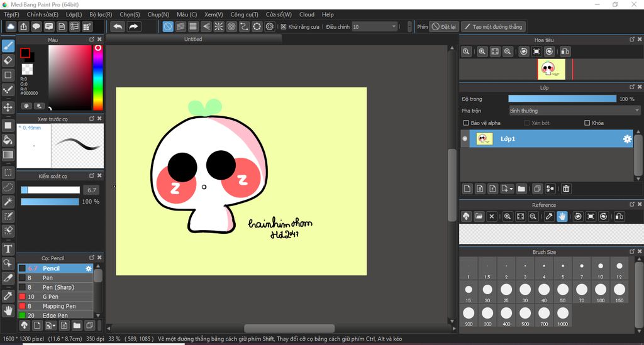Viewport: 644px width, 345px height.
Task: Select the Hand pan tool
Action: [8, 310]
